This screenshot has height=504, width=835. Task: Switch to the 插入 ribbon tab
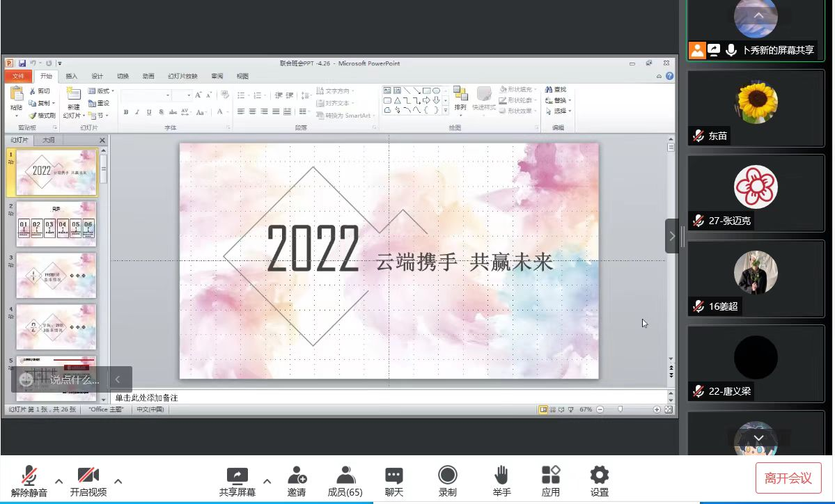(x=72, y=77)
